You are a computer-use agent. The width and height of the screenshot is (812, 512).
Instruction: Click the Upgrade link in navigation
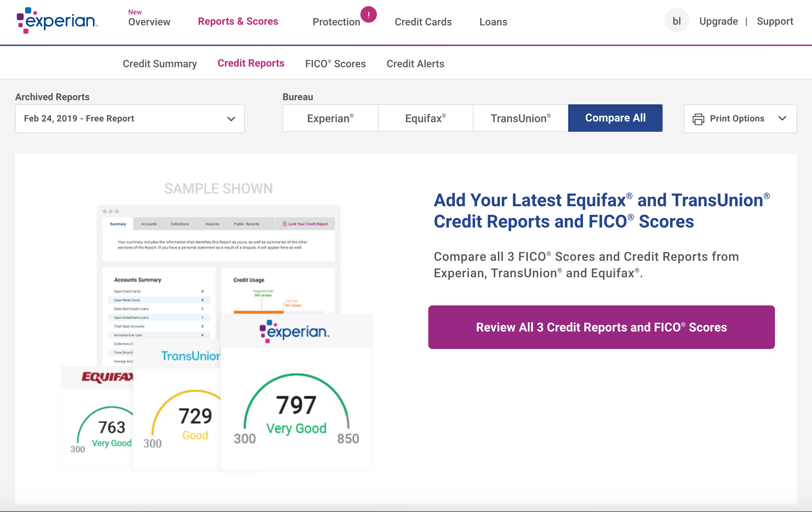pyautogui.click(x=718, y=21)
